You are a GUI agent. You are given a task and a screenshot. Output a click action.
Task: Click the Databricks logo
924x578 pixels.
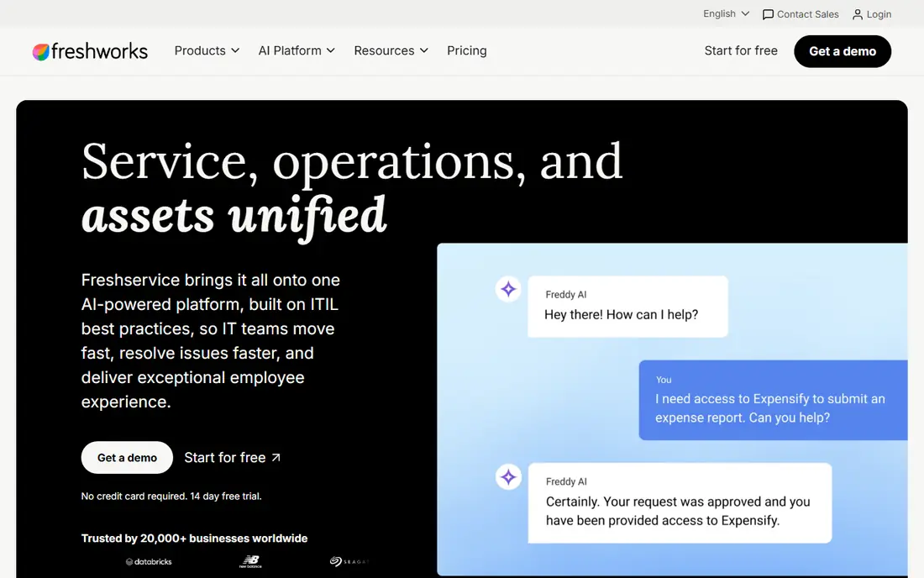[149, 561]
